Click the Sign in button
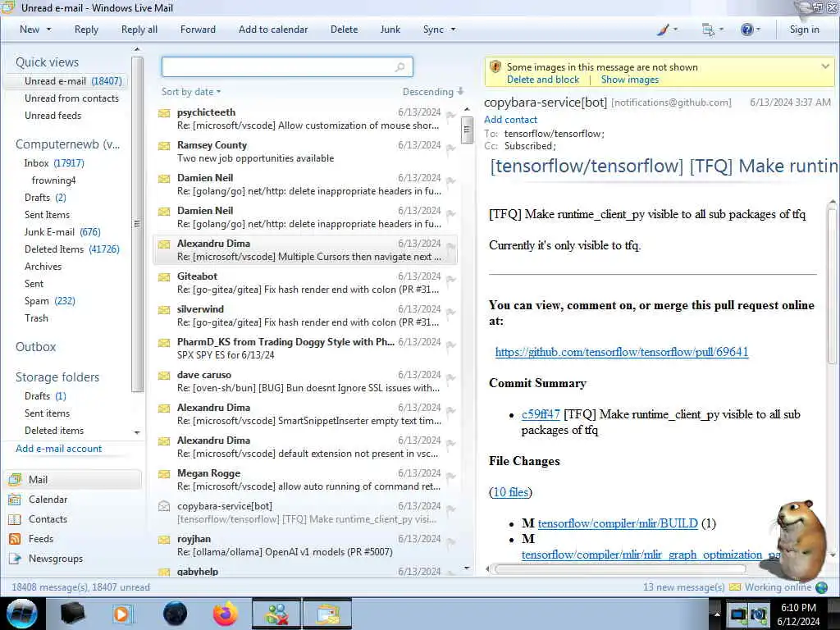This screenshot has width=840, height=630. point(804,30)
